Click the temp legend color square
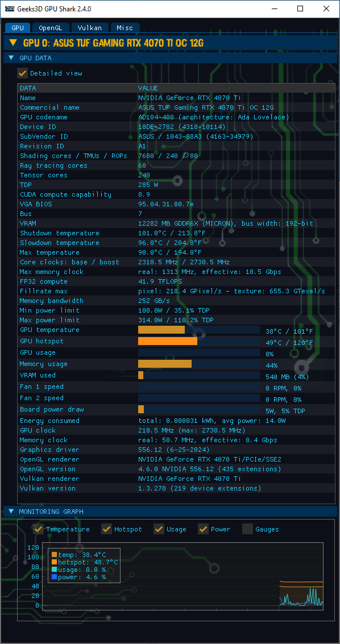The image size is (340, 644). pyautogui.click(x=54, y=554)
